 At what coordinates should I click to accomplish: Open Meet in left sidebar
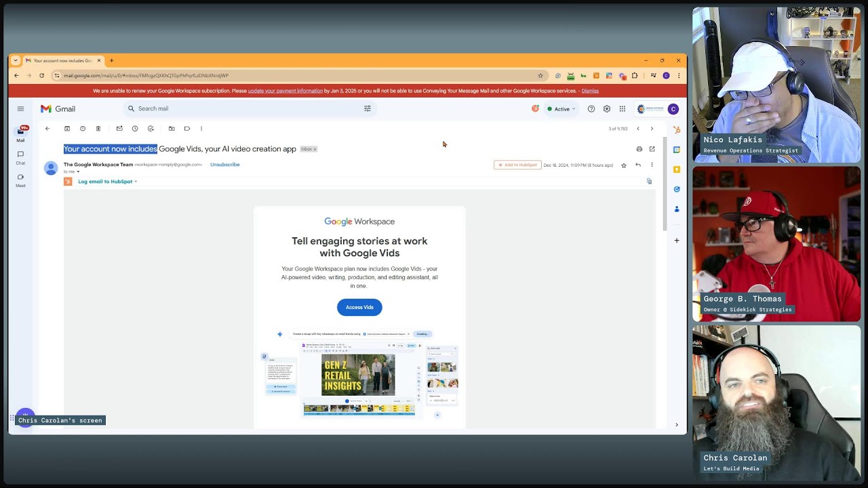point(20,180)
